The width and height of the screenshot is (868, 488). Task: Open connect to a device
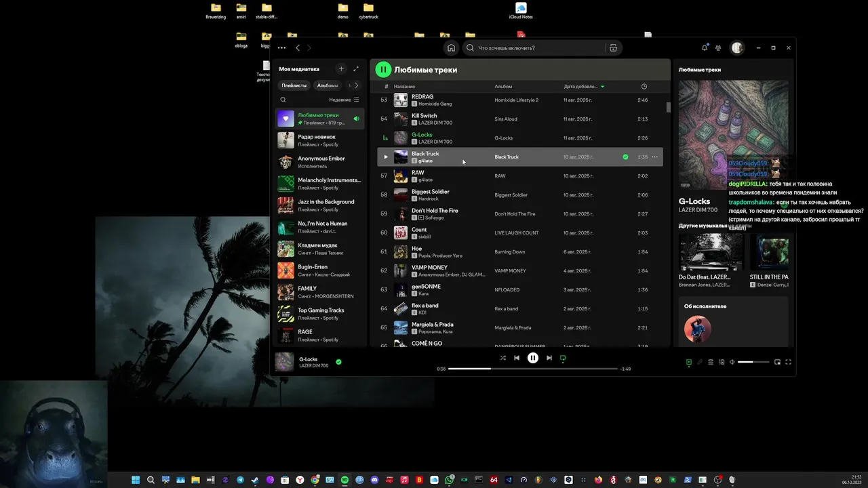pyautogui.click(x=722, y=362)
